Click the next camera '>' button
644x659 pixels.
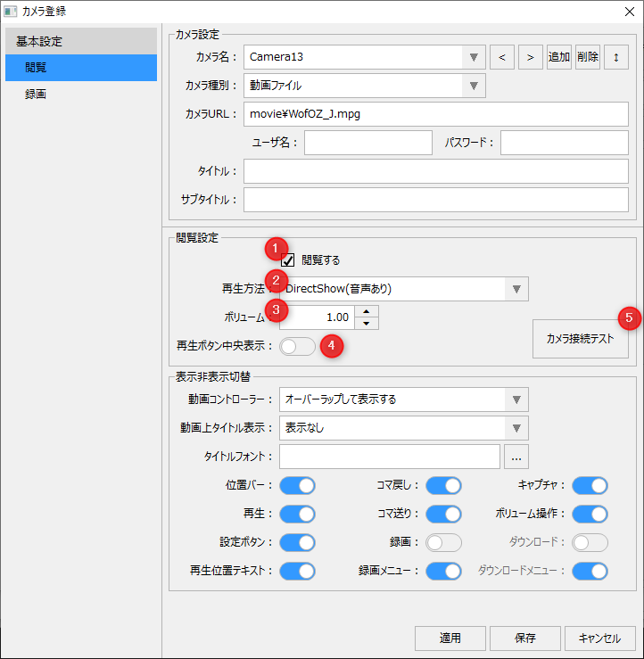click(531, 57)
